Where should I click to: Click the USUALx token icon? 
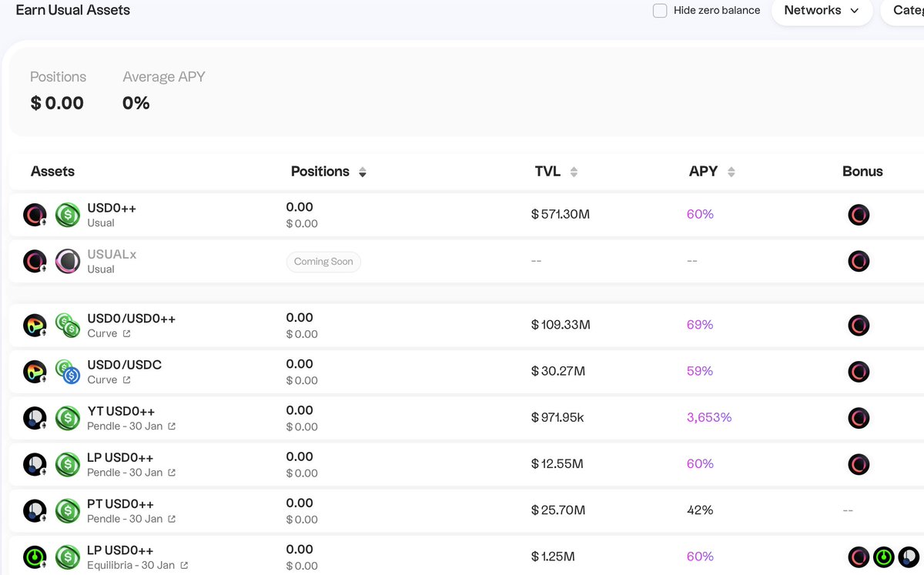click(x=68, y=261)
